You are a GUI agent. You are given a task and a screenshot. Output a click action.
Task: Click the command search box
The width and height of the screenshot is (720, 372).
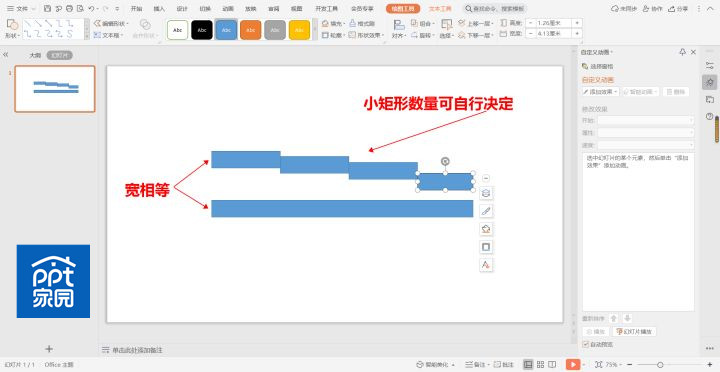(x=495, y=8)
